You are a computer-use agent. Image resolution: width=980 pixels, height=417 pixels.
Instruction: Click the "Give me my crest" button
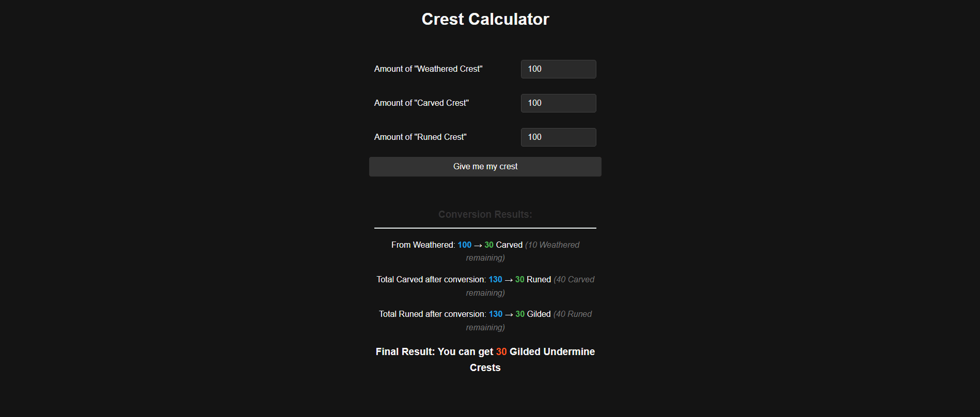click(485, 167)
